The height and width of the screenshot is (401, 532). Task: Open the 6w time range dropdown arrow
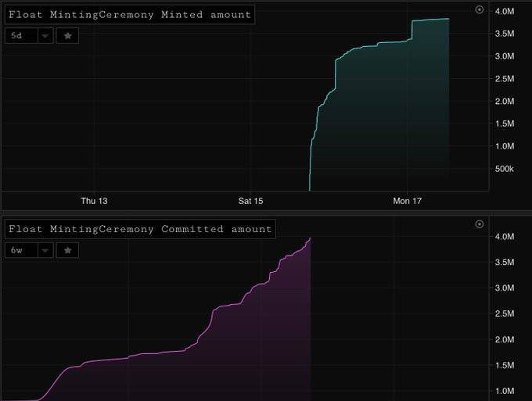point(45,250)
